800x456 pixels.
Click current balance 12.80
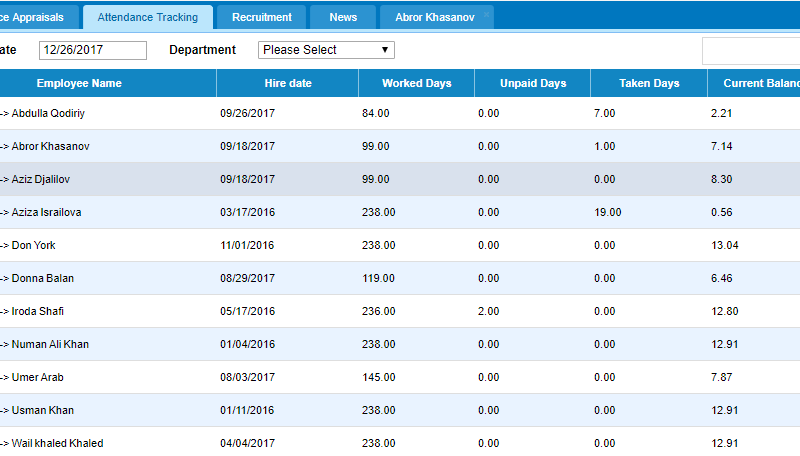click(x=724, y=311)
